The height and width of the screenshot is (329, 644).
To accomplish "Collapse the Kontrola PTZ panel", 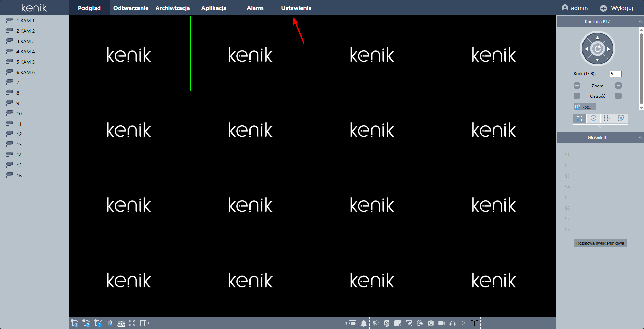I will pyautogui.click(x=640, y=21).
